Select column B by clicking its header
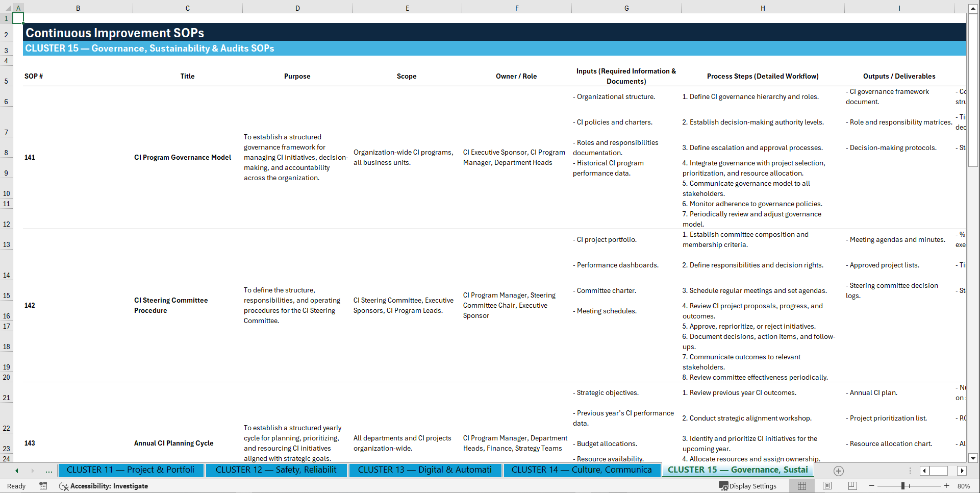This screenshot has height=493, width=980. pyautogui.click(x=78, y=8)
